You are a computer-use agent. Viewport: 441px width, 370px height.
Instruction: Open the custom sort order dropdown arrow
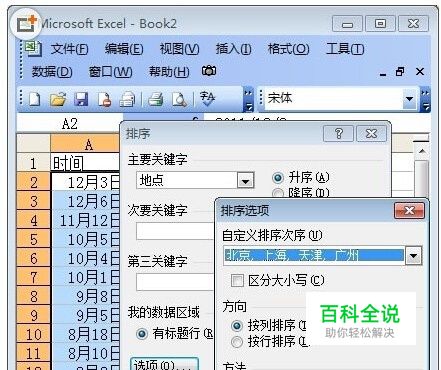tap(413, 256)
